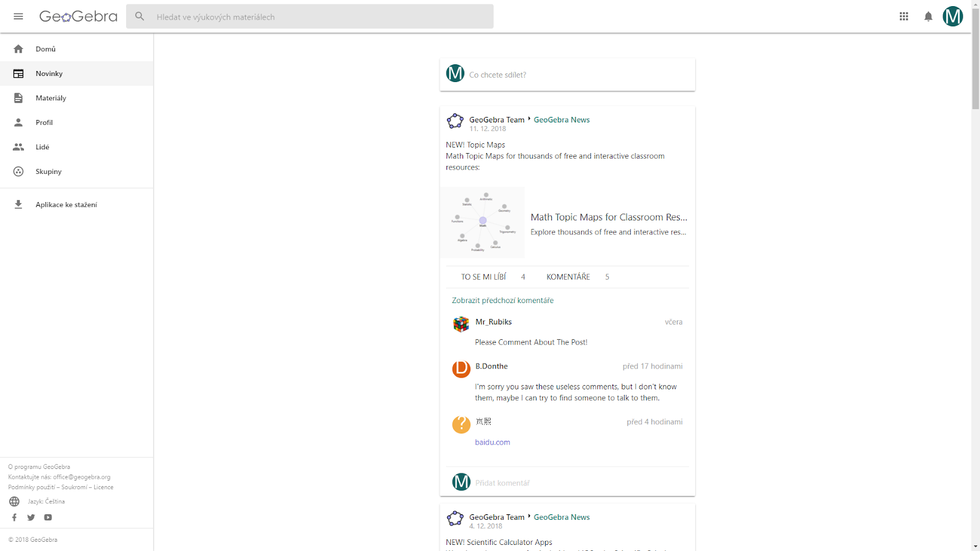The image size is (980, 551).
Task: Click the comments count 5
Action: [x=607, y=277]
